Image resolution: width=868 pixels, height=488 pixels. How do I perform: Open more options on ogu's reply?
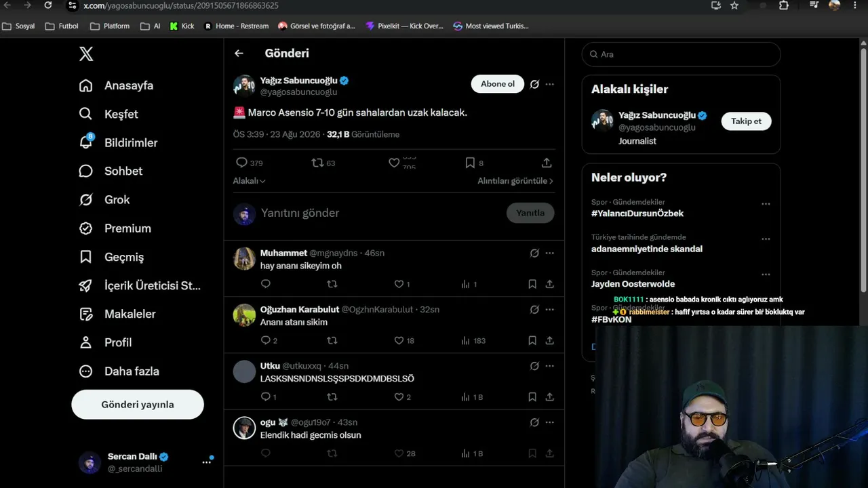[x=550, y=422]
